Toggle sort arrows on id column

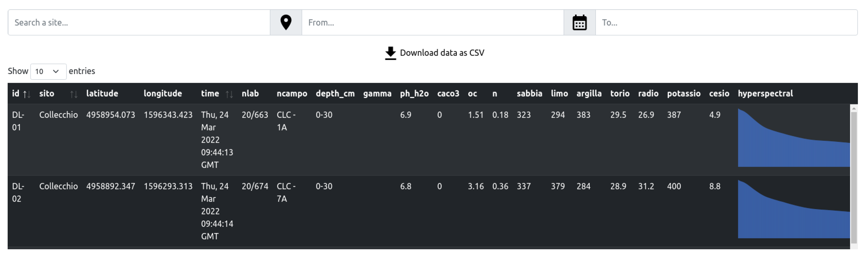coord(27,94)
